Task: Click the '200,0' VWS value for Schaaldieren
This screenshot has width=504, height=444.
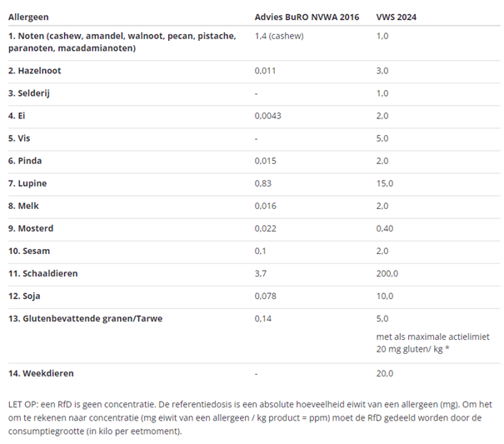Action: click(x=387, y=273)
